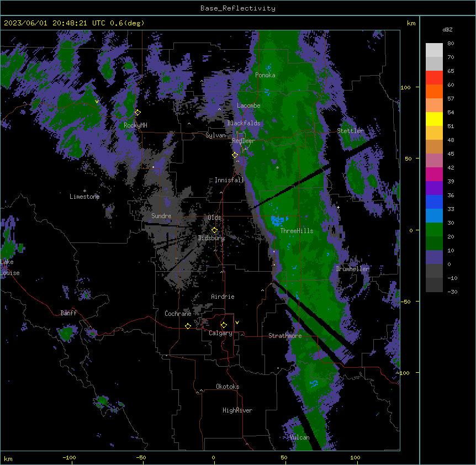Select the magenta 39-42 dBZ legend swatch
476x465 pixels.
click(434, 174)
